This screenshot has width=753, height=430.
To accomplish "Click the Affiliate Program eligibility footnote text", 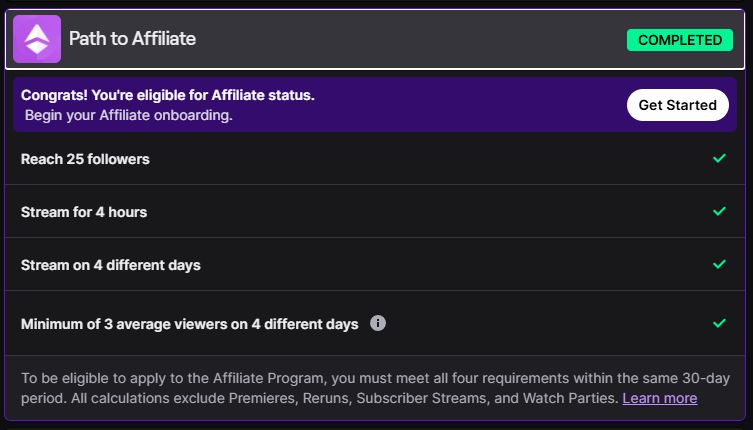I will [375, 388].
